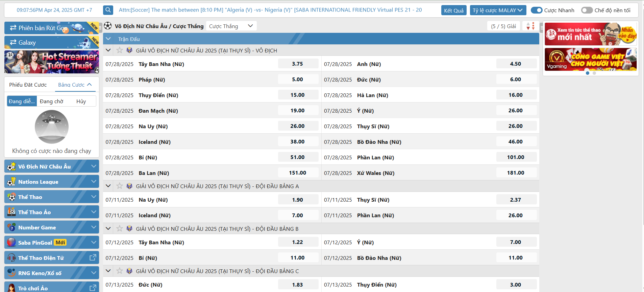
Task: Click the Number Game balls icon
Action: pyautogui.click(x=11, y=227)
